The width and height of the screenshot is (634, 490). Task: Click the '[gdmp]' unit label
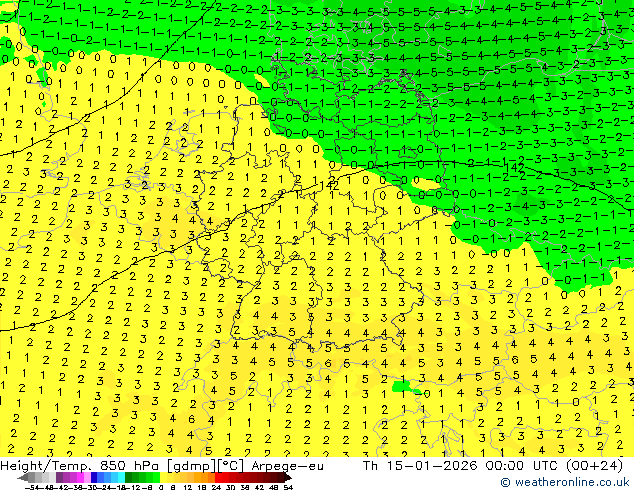pyautogui.click(x=192, y=466)
